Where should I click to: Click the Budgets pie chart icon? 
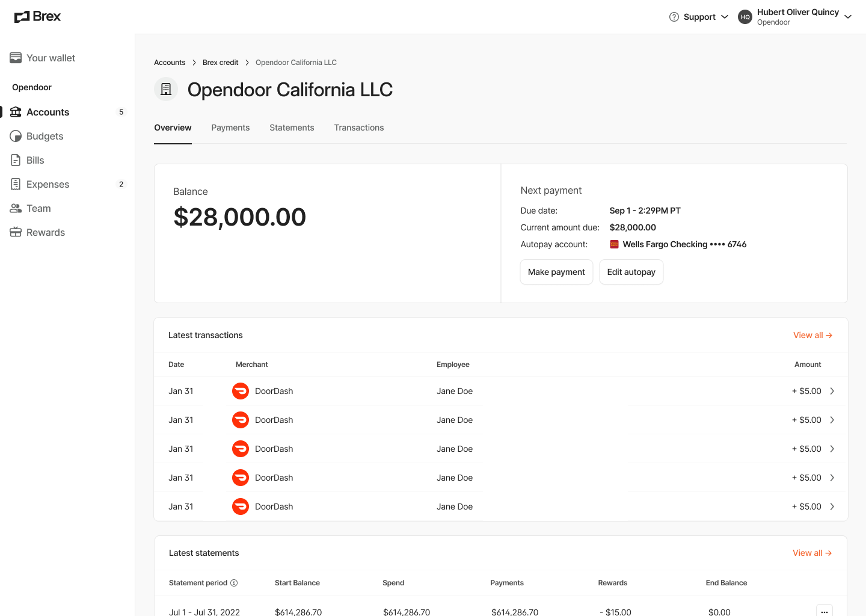tap(16, 136)
